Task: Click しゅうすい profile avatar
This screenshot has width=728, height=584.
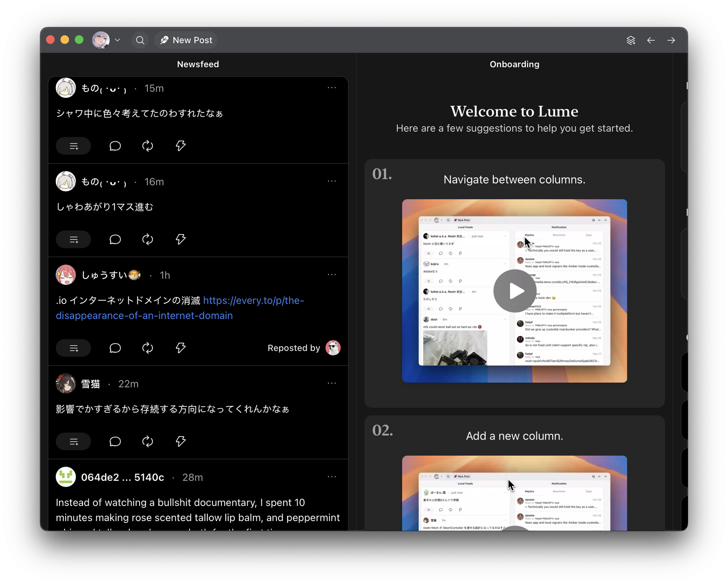Action: click(x=66, y=275)
